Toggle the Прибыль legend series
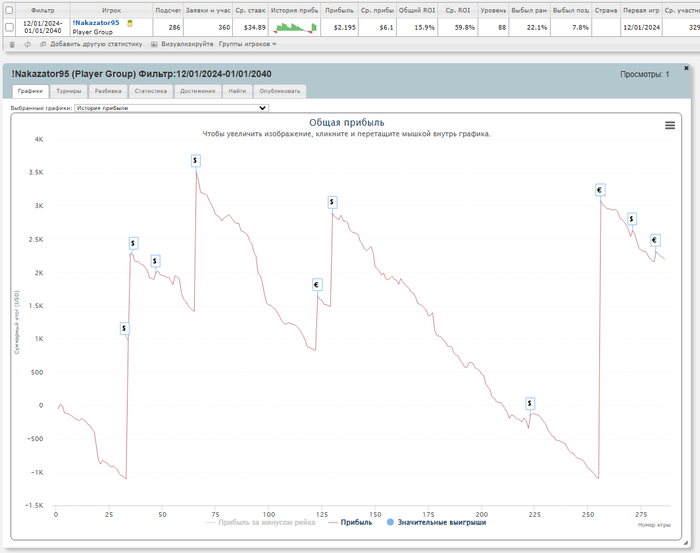 pyautogui.click(x=350, y=522)
